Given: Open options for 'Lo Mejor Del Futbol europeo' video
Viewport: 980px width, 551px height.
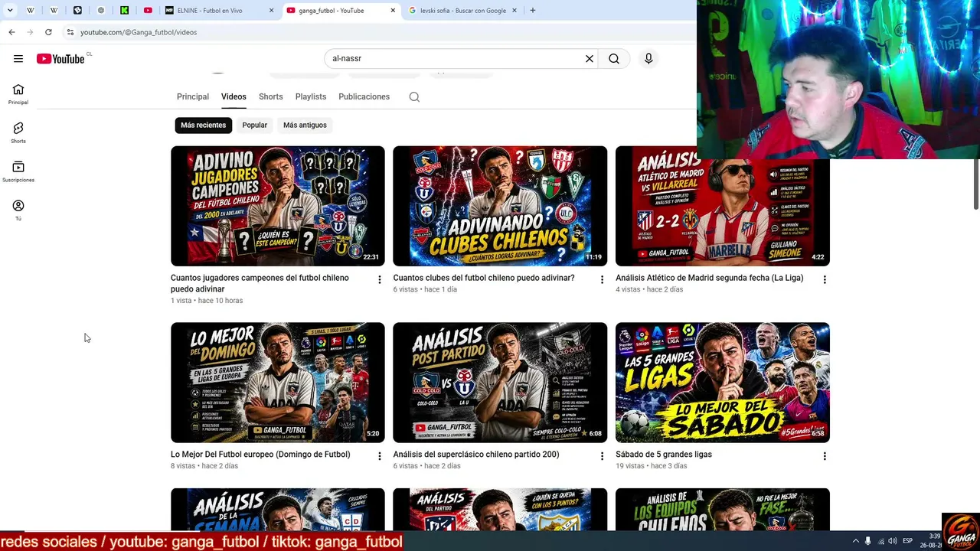Looking at the screenshot, I should (379, 456).
